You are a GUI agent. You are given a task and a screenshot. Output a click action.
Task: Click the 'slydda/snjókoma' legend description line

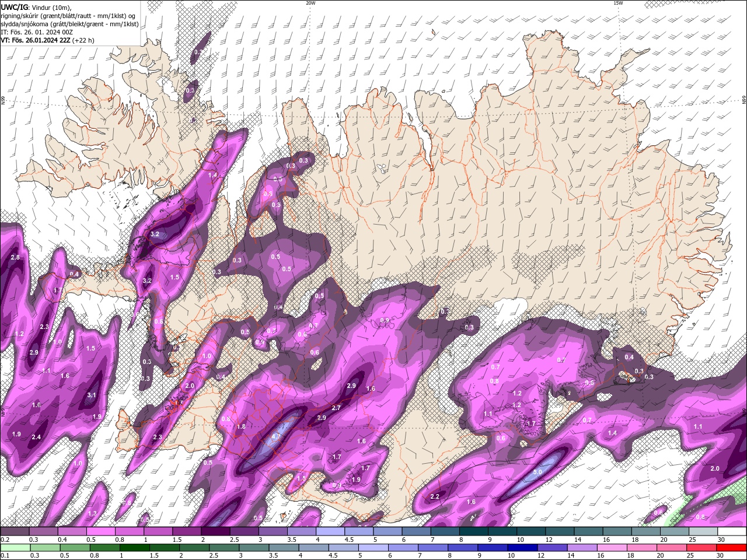[x=69, y=24]
